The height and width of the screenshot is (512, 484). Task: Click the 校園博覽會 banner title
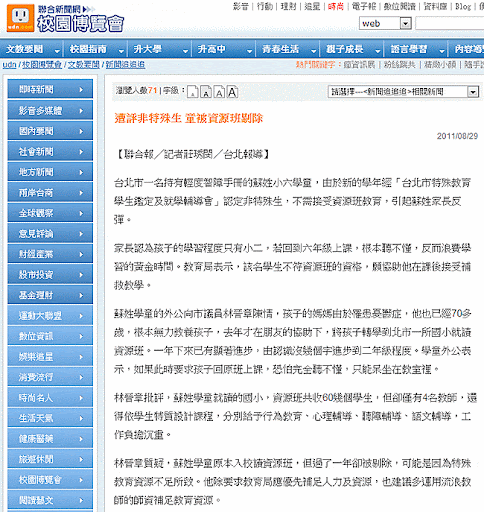click(81, 24)
